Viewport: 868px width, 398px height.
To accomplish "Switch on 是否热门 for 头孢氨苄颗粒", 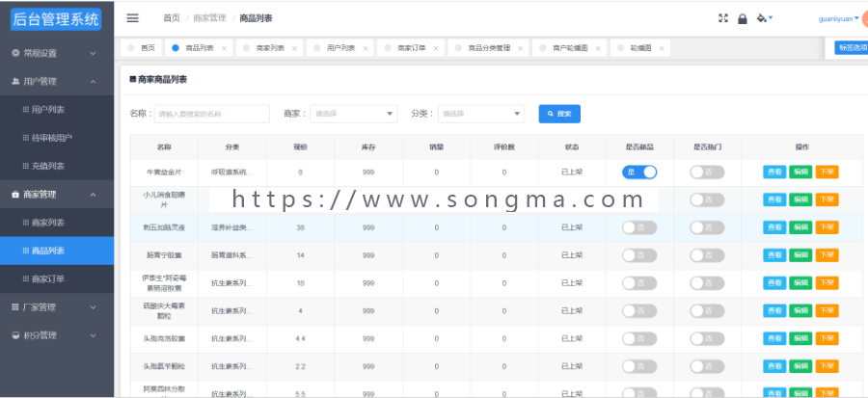I will click(x=707, y=366).
